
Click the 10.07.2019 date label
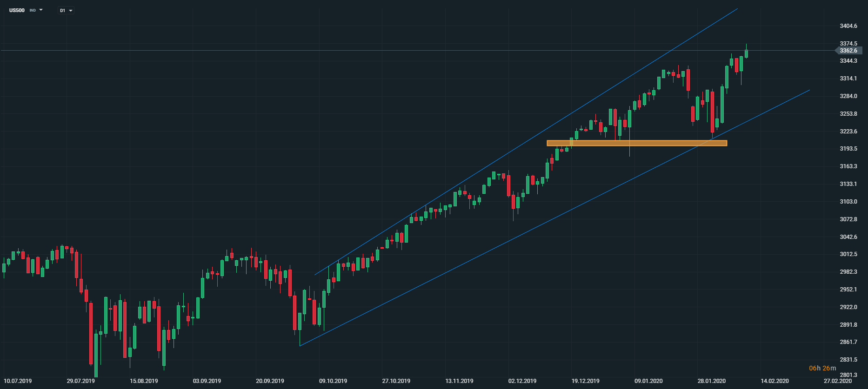pyautogui.click(x=18, y=381)
